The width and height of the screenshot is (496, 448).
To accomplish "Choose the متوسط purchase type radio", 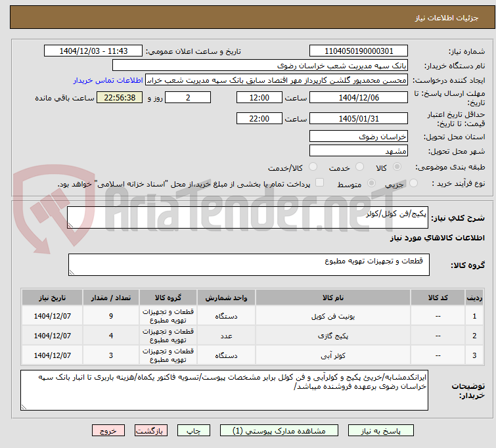I will point(371,183).
